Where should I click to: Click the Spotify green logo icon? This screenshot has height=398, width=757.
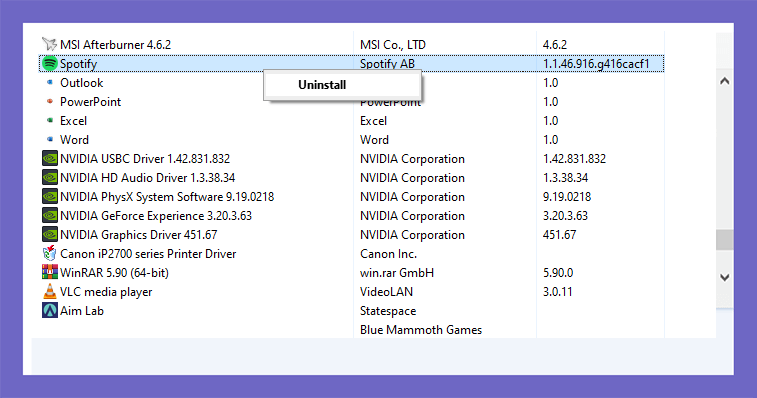(x=49, y=63)
